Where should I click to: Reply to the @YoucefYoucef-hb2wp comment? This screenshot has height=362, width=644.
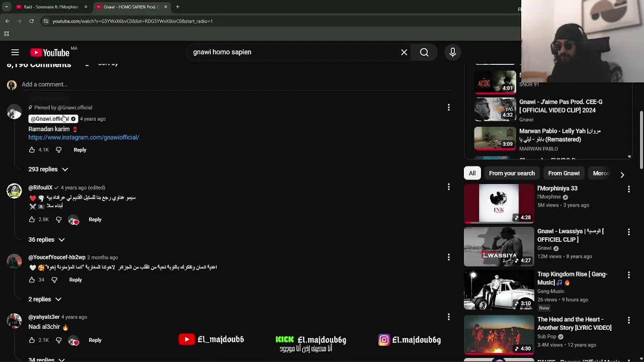[x=75, y=280]
